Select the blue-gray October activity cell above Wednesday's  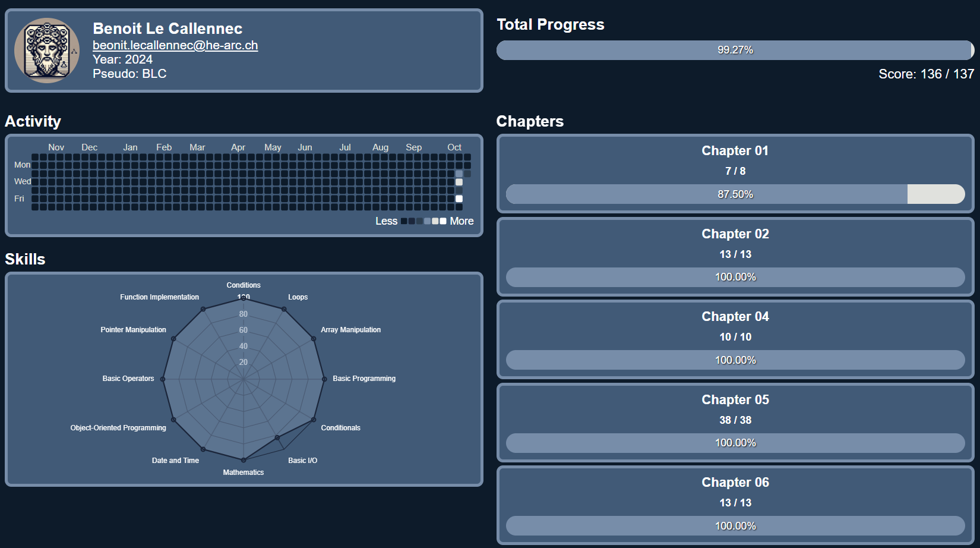tap(459, 174)
